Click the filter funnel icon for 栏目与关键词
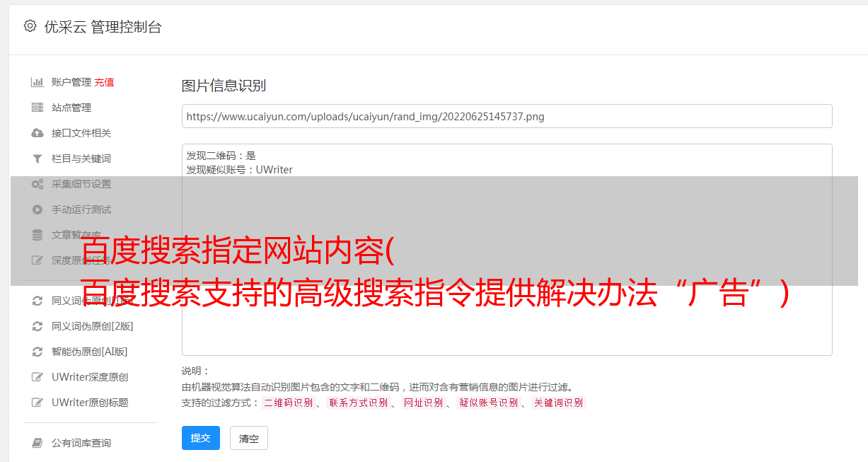This screenshot has width=868, height=462. pyautogui.click(x=37, y=158)
